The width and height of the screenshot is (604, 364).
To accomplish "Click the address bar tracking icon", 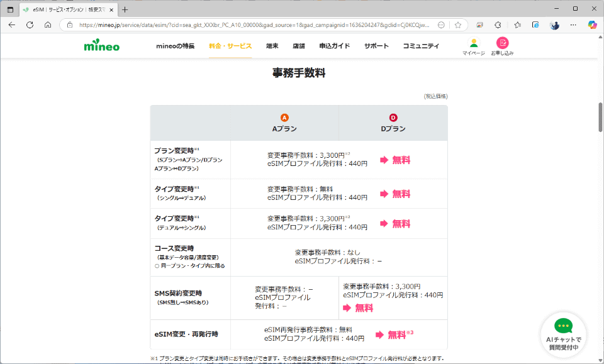I will coord(441,25).
